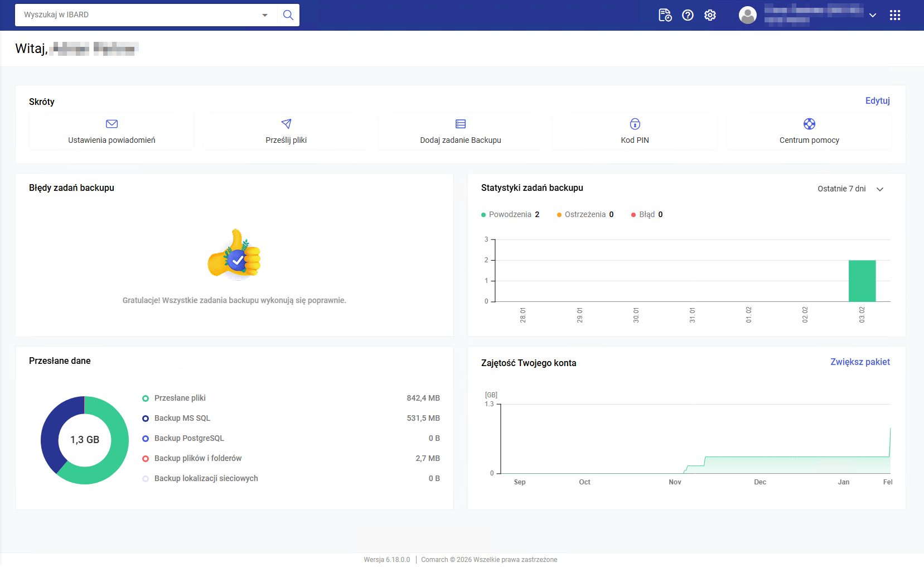Toggle Powodzenia series in chart legend

[x=510, y=214]
